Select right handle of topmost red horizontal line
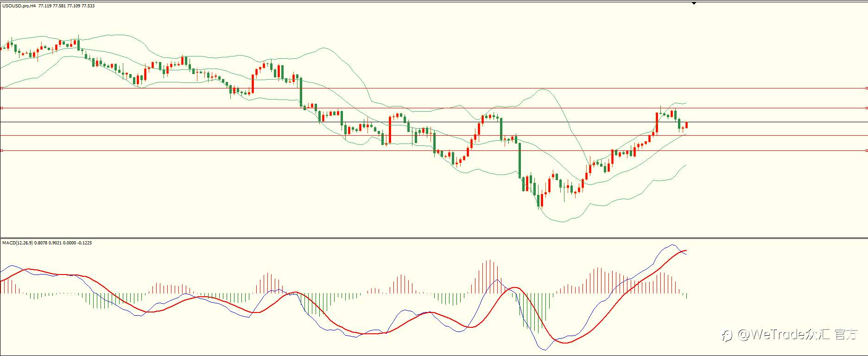The width and height of the screenshot is (868, 356). pos(867,88)
